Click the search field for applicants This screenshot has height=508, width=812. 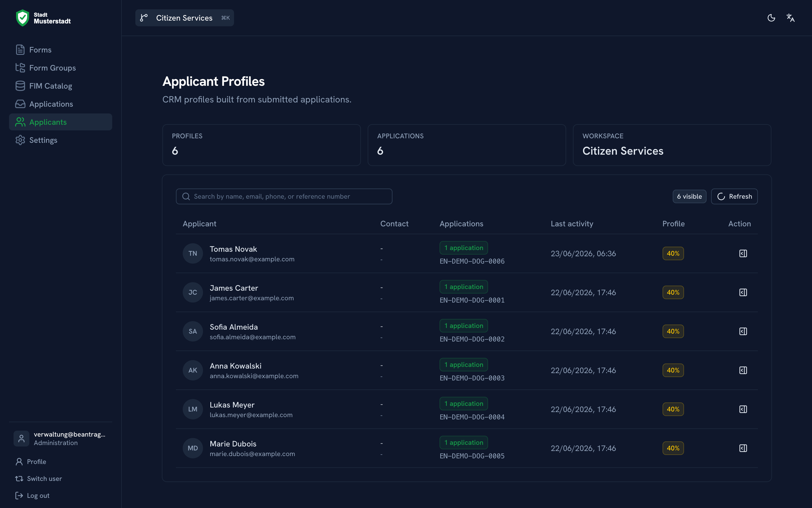tap(284, 196)
